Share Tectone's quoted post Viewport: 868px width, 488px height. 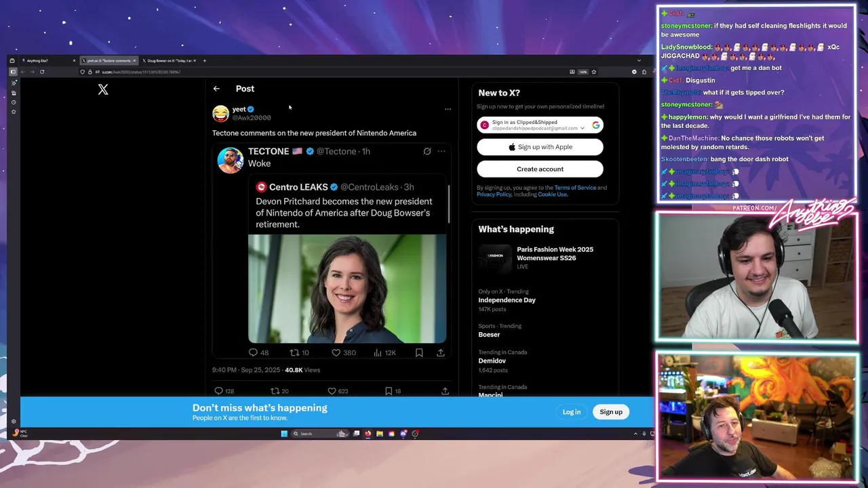(x=440, y=352)
